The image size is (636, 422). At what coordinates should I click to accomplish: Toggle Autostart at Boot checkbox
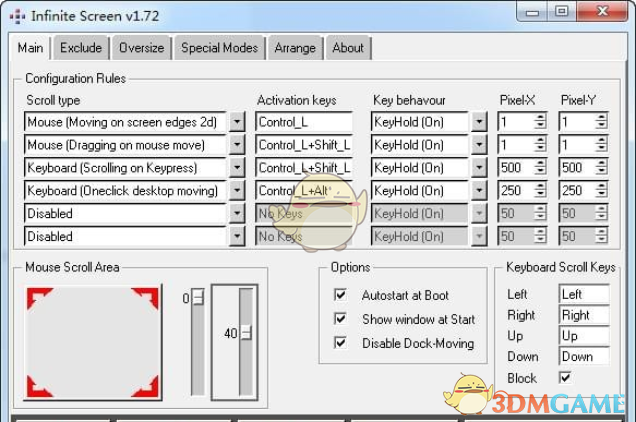pos(340,295)
